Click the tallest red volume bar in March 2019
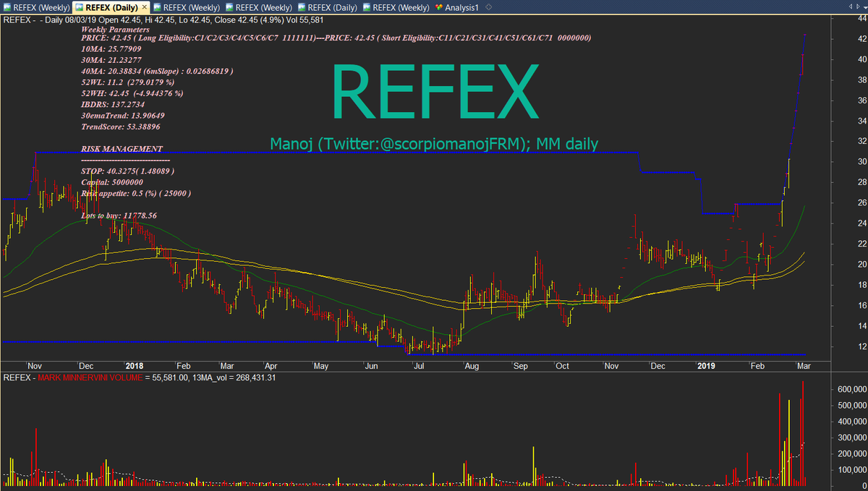The image size is (868, 491). 803,433
